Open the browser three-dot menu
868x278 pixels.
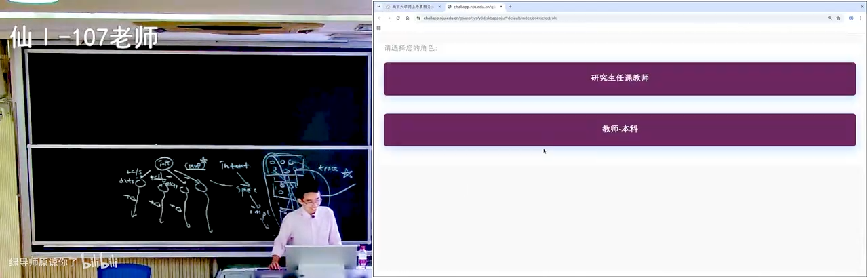[861, 18]
